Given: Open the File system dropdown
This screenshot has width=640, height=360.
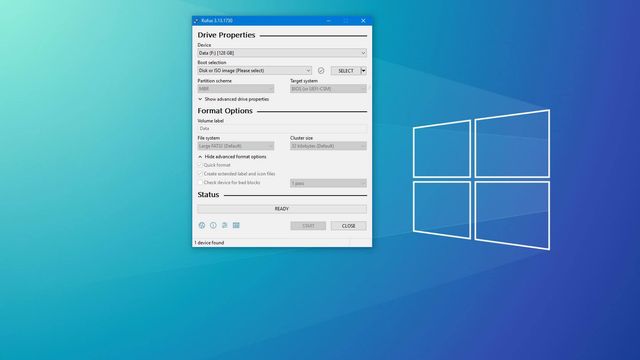Looking at the screenshot, I should [x=236, y=146].
